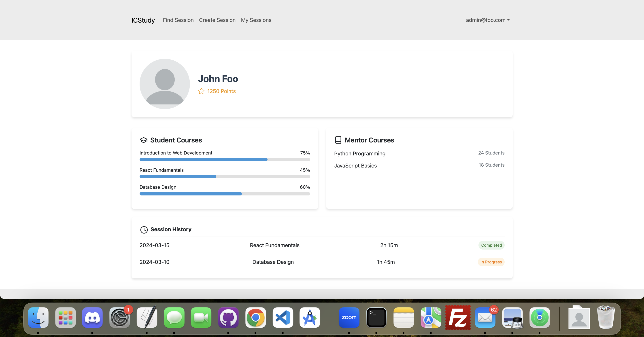
Task: Navigate to My Sessions
Action: [x=256, y=20]
